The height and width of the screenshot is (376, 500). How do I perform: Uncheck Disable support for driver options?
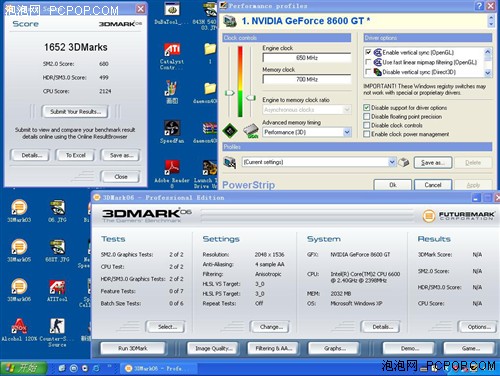(367, 108)
